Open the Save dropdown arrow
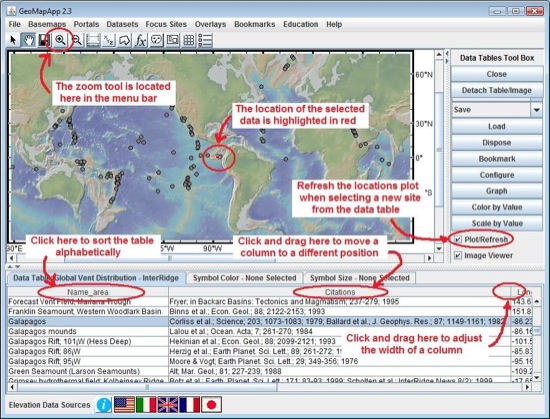The height and width of the screenshot is (419, 550). pyautogui.click(x=536, y=110)
